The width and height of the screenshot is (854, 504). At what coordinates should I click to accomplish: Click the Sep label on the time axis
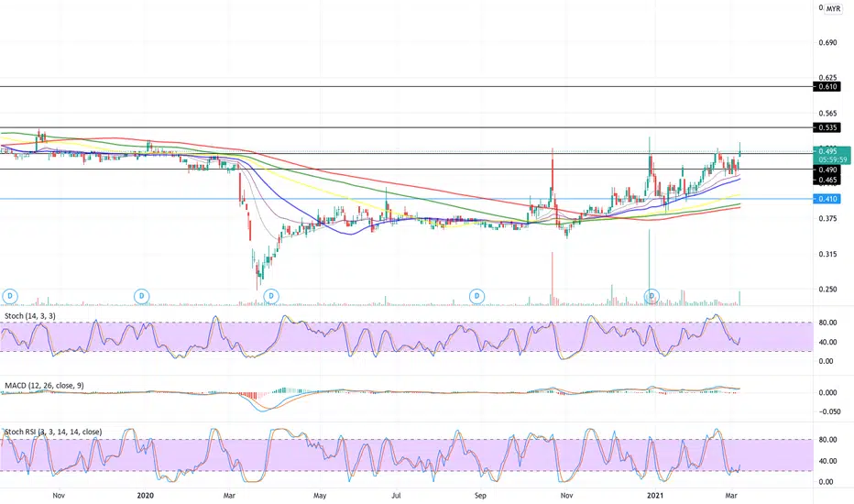click(480, 495)
